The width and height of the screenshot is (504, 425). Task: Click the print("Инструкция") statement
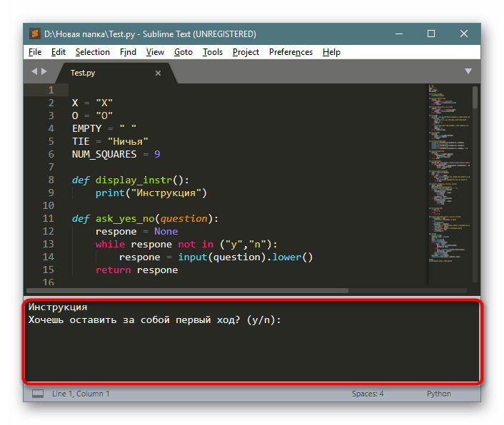[151, 193]
